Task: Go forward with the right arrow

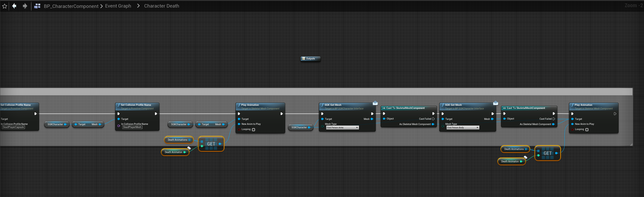Action: point(25,6)
